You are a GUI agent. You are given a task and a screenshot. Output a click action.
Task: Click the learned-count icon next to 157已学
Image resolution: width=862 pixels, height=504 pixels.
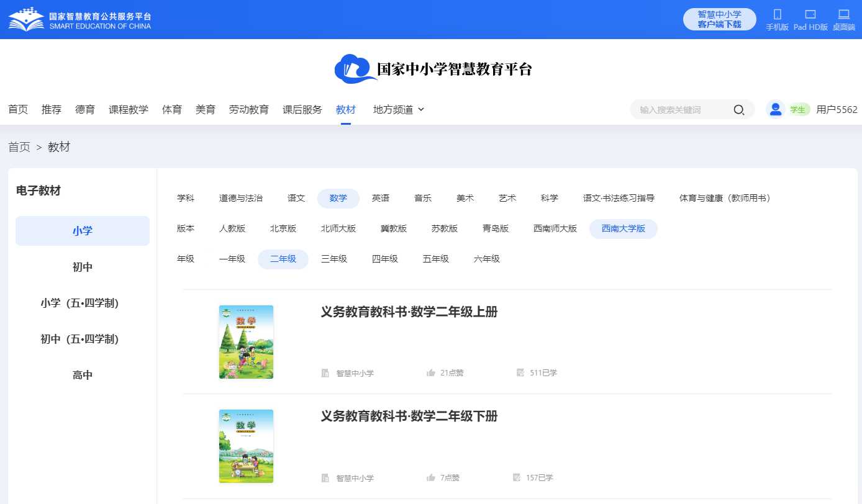(516, 477)
